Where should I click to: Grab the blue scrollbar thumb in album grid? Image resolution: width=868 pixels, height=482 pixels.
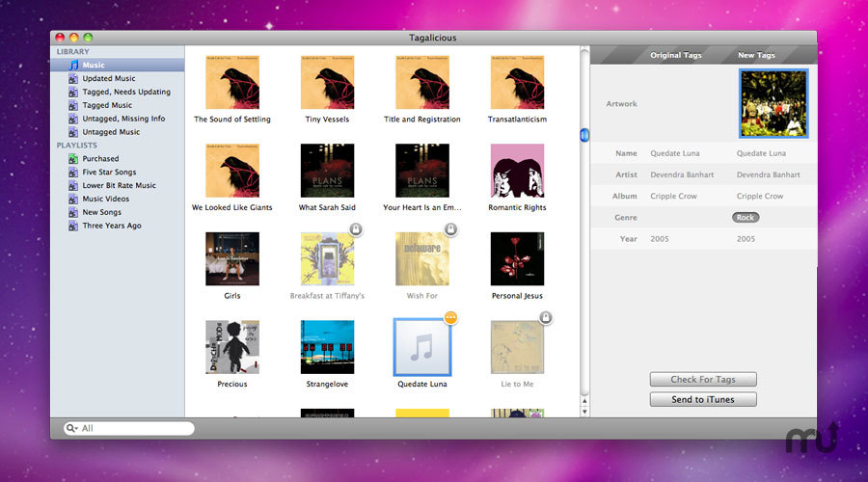coord(584,135)
